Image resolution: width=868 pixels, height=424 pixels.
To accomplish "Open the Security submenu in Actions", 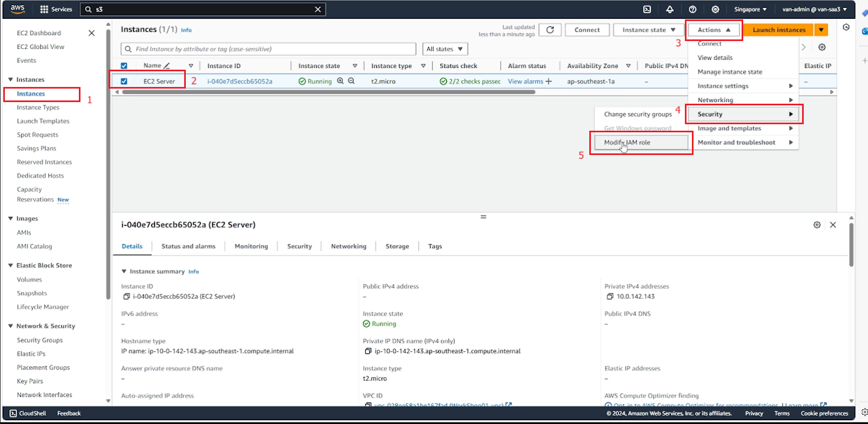I will coord(744,114).
